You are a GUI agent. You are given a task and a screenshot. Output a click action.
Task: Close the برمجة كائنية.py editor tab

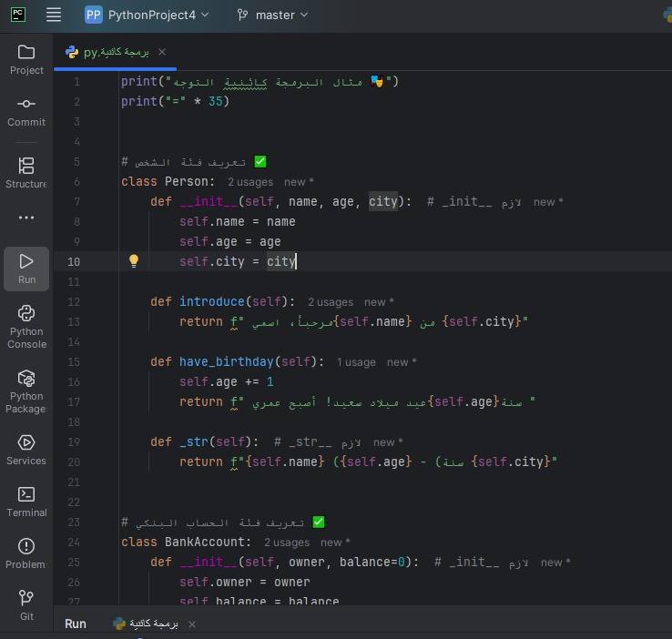pyautogui.click(x=162, y=52)
